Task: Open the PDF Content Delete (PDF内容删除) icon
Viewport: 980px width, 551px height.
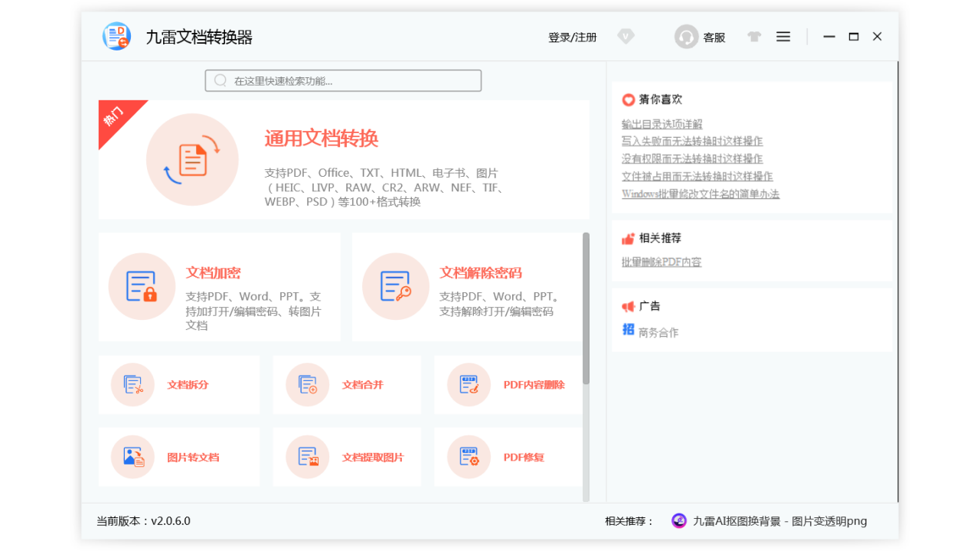Action: pos(469,385)
